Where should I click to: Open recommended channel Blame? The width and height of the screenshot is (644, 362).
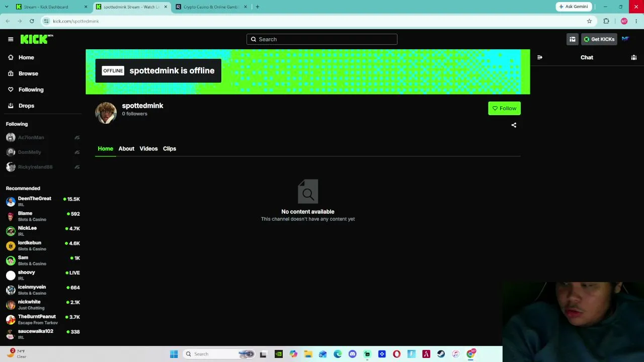(x=43, y=216)
